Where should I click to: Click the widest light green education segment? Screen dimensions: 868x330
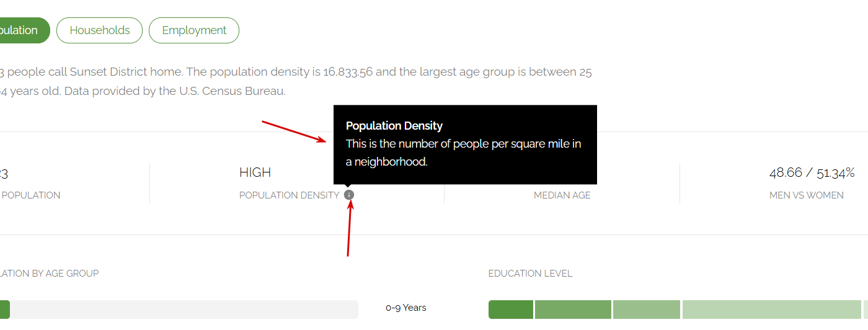click(772, 309)
